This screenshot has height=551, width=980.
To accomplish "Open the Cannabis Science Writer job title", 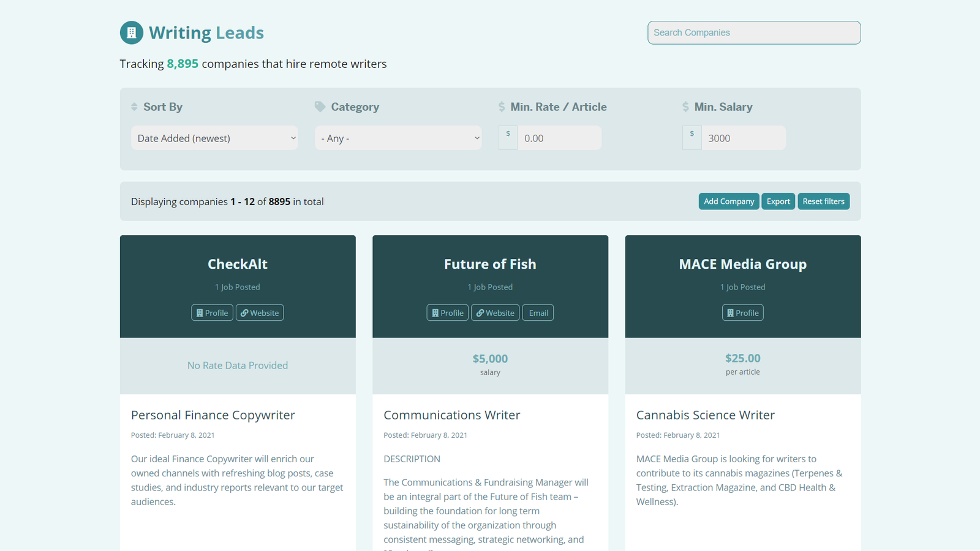I will (706, 415).
